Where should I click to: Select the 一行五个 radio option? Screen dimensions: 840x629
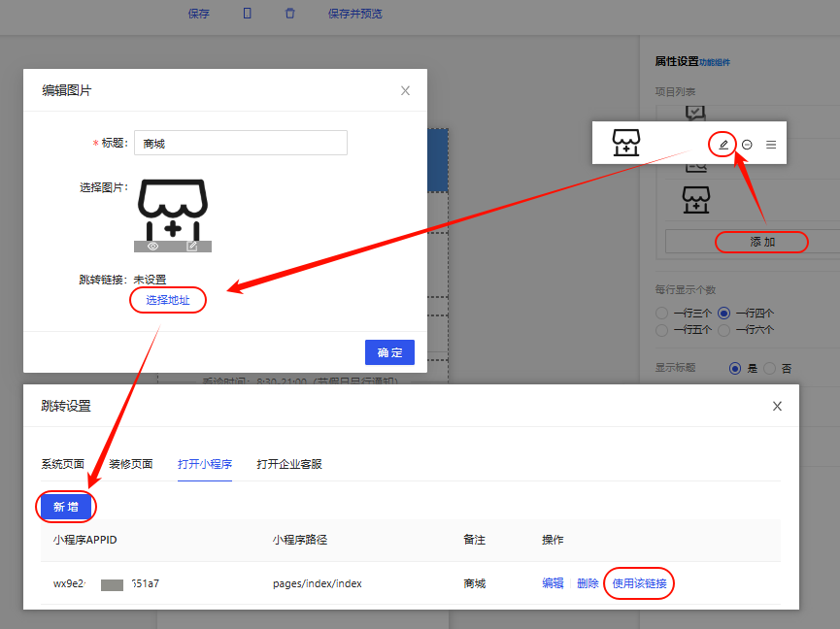pyautogui.click(x=662, y=330)
